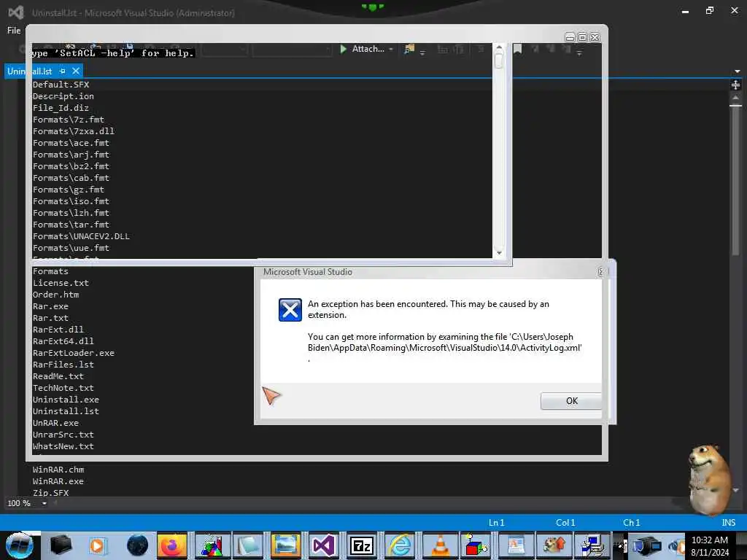The width and height of the screenshot is (747, 560).
Task: Click the Uninstall.exe line
Action: click(66, 400)
